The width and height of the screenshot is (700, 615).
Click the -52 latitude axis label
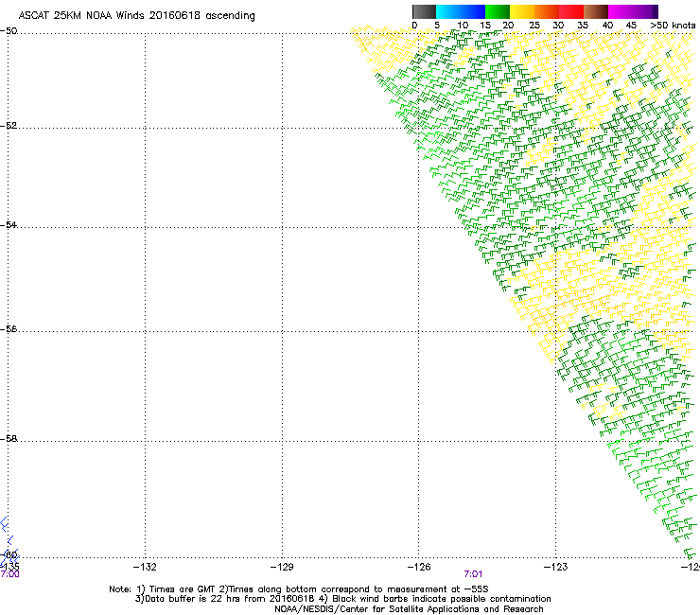[9, 126]
